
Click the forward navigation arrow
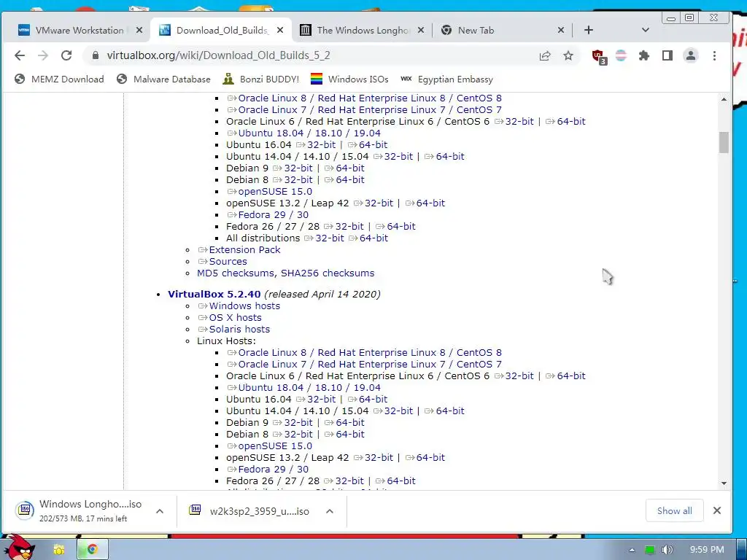pyautogui.click(x=43, y=55)
